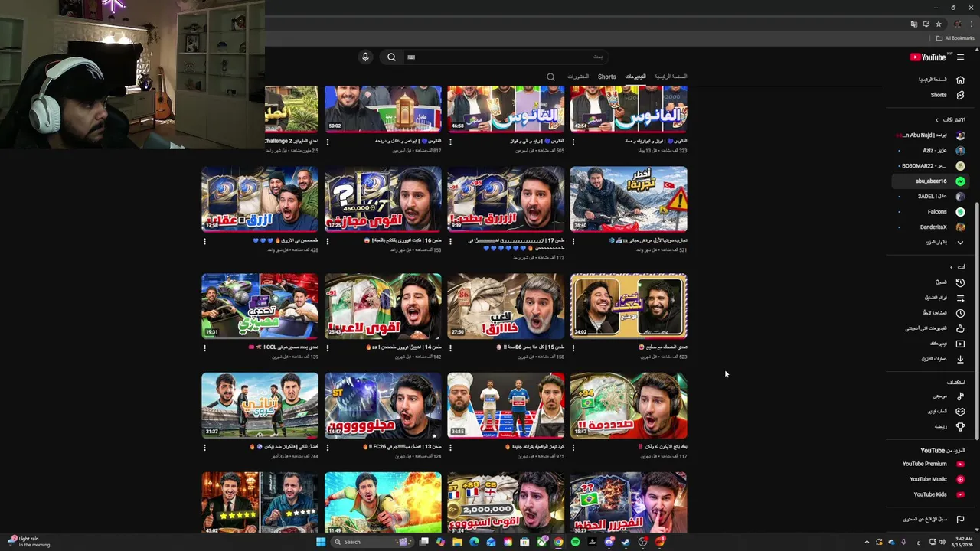Open the Discord taskbar icon

(x=609, y=542)
